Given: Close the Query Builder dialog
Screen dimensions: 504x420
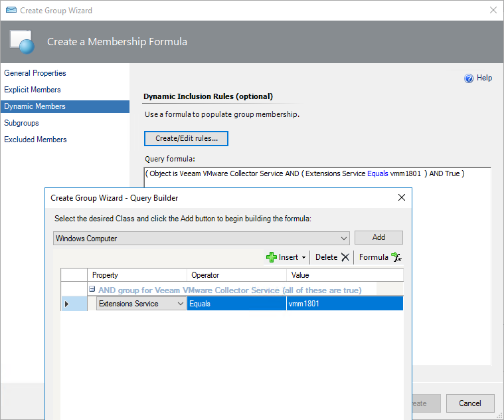Looking at the screenshot, I should [x=402, y=197].
